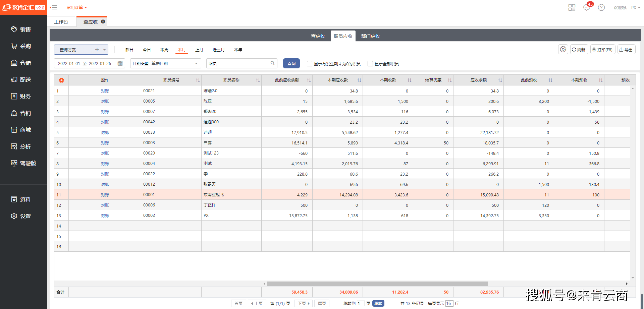Open the apps grid icon in header

tap(572, 7)
